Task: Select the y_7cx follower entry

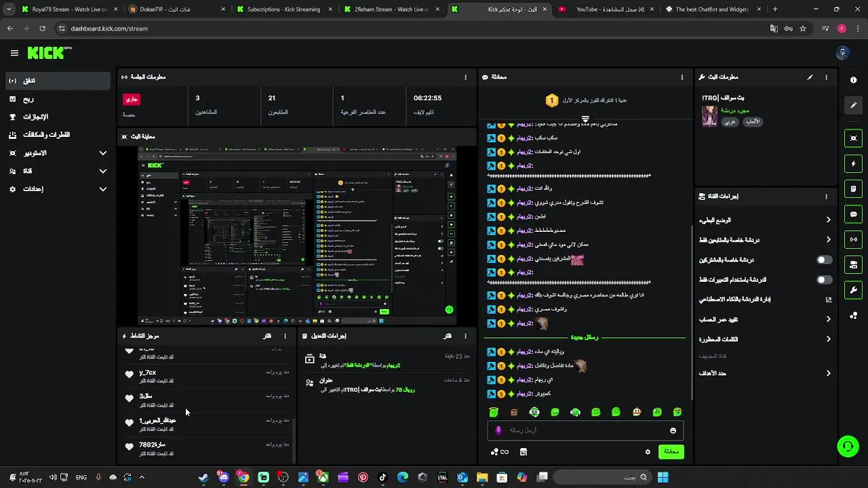Action: pyautogui.click(x=205, y=377)
